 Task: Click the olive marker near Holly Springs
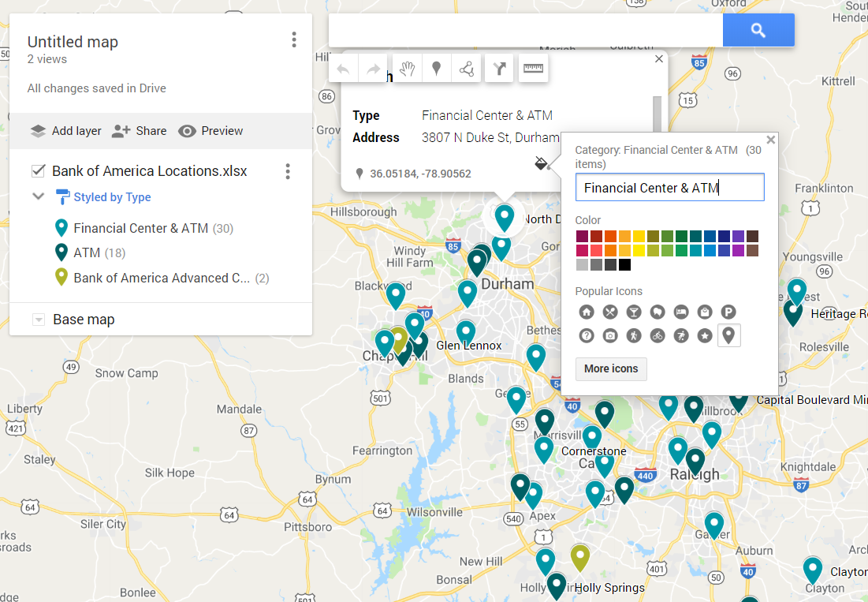click(579, 557)
